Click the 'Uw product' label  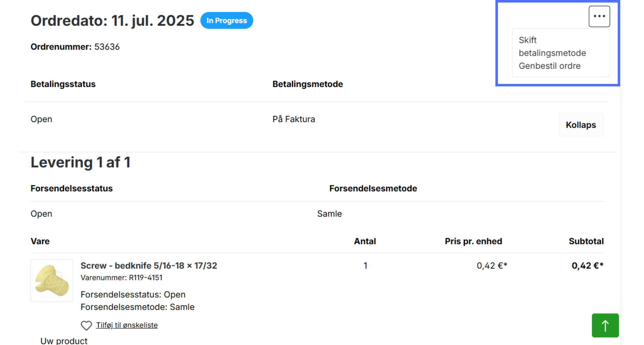(64, 341)
